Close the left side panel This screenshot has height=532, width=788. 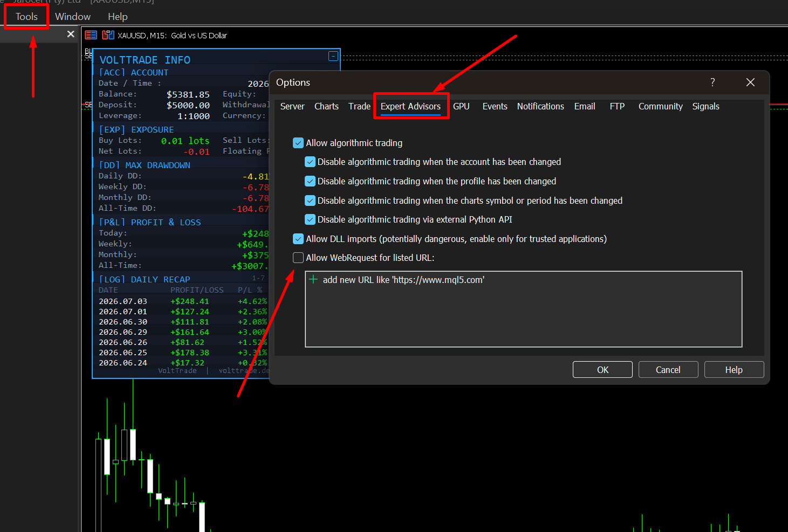(71, 34)
